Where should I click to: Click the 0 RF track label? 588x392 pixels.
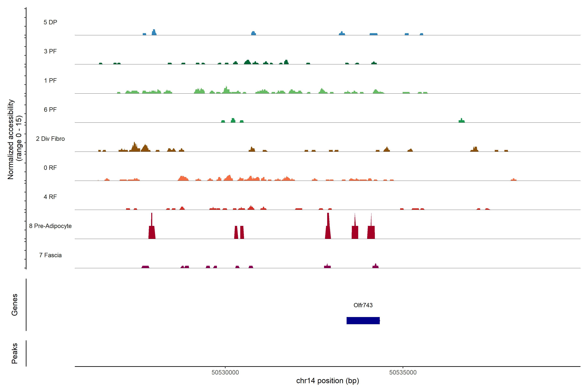(50, 168)
